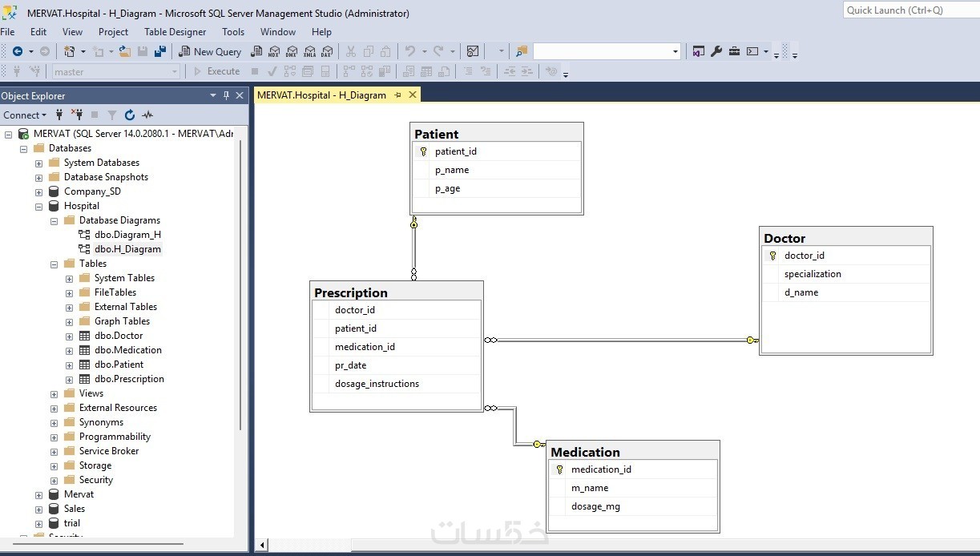Click the primary key icon beside doctor_id in Doctor table

coord(773,256)
